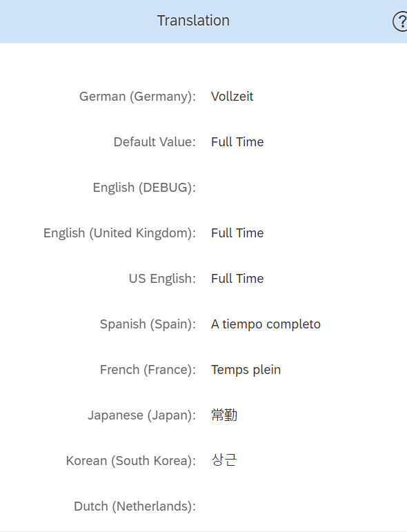Click the French value Temps plein

coord(246,369)
